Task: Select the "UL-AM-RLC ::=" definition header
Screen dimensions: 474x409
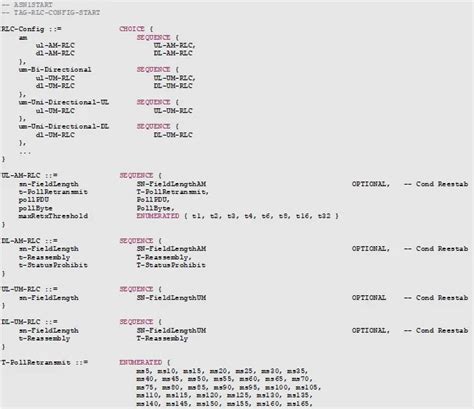Action: coord(29,176)
